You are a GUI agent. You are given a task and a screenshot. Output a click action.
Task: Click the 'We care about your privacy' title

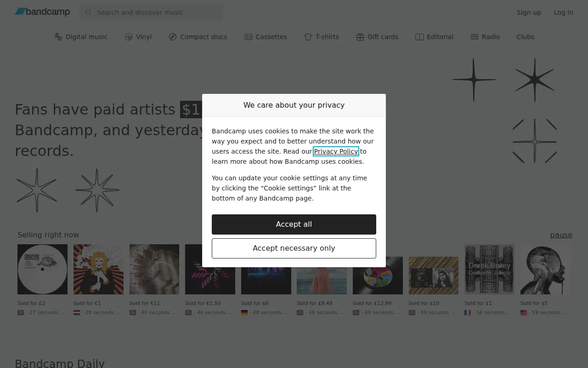[294, 105]
